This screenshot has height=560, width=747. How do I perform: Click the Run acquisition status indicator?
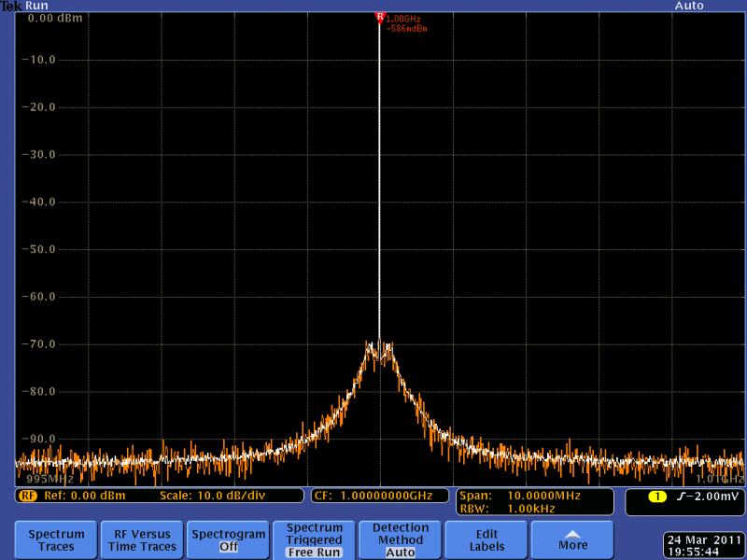[38, 6]
